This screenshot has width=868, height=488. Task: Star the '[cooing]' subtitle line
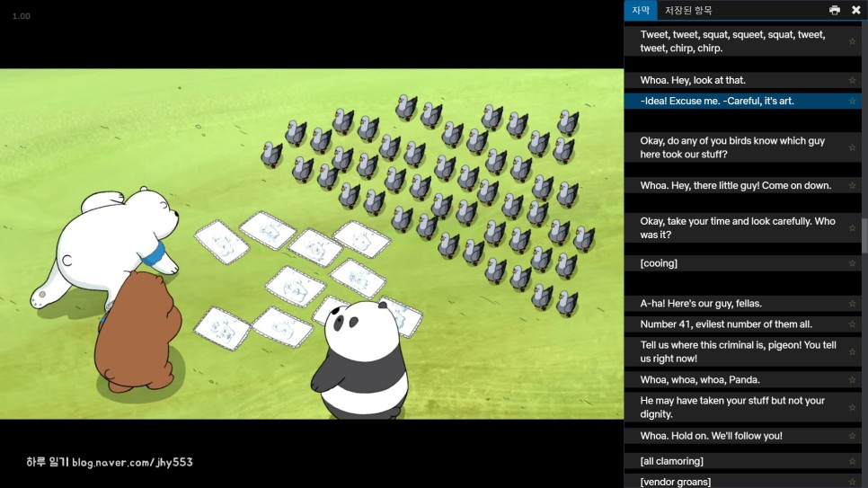click(852, 263)
